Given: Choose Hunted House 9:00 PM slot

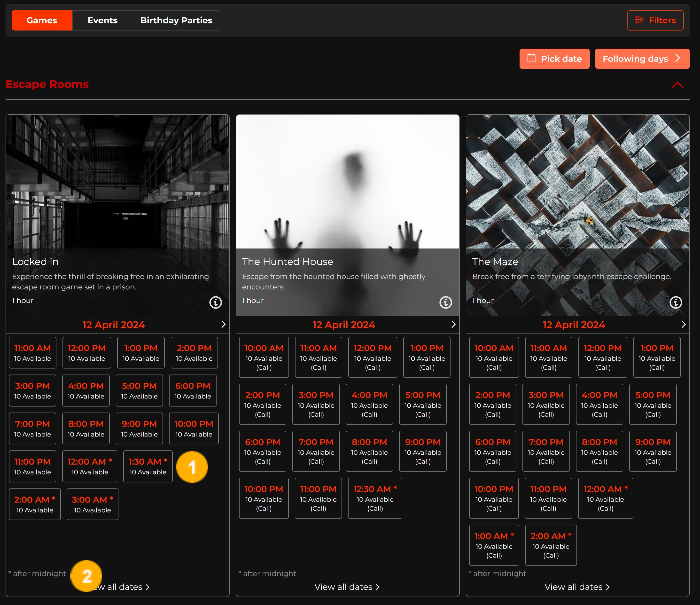Looking at the screenshot, I should [423, 451].
